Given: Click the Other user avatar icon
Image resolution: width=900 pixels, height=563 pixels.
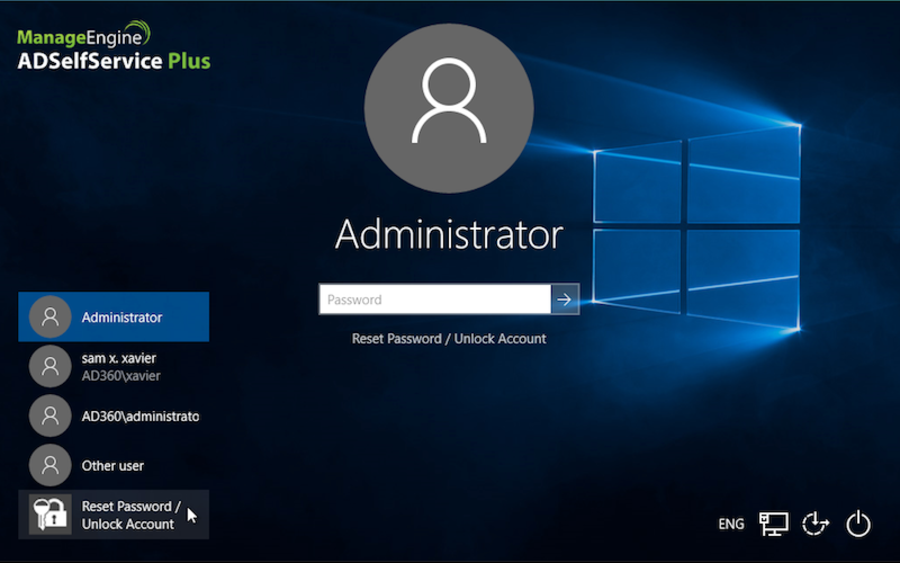Looking at the screenshot, I should coord(50,465).
